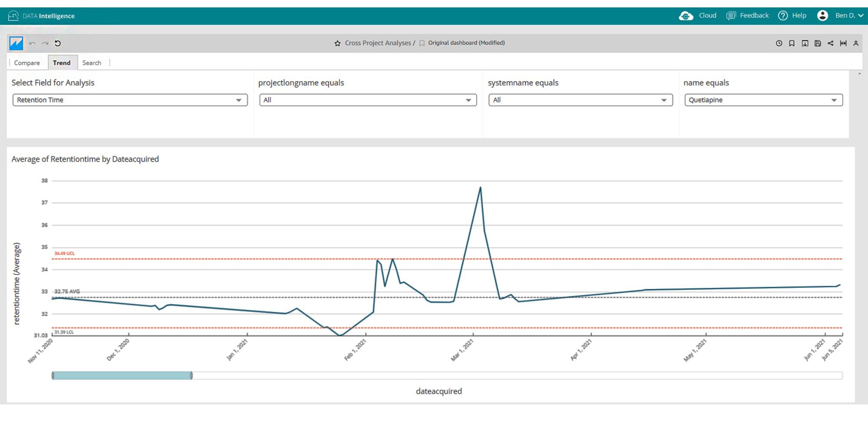Click the Help question mark icon
Screen dimensions: 868x447
coord(783,16)
